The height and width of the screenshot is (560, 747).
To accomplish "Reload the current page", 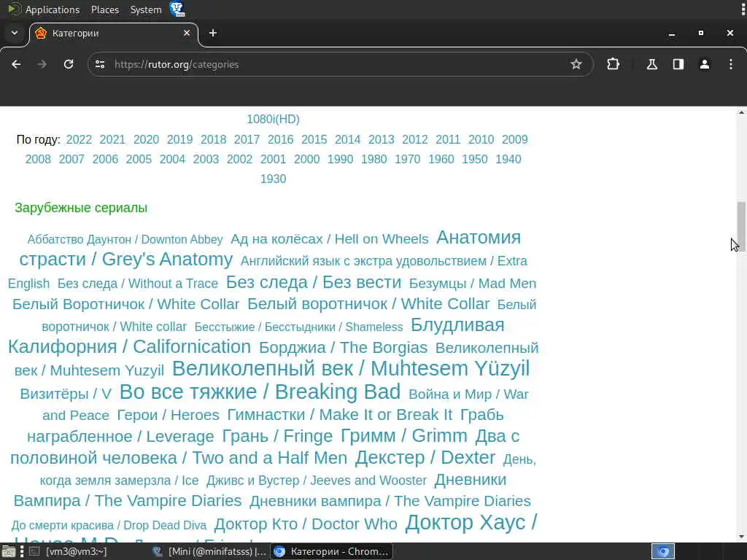I will coord(69,64).
